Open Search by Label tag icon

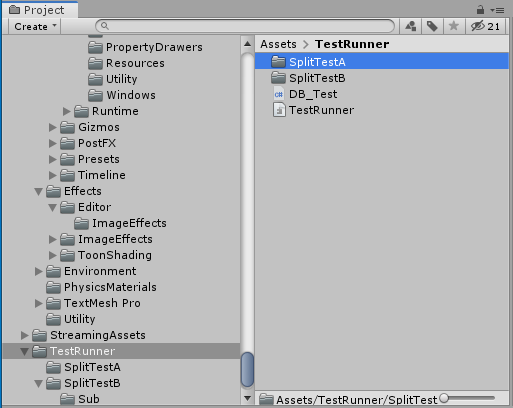432,26
